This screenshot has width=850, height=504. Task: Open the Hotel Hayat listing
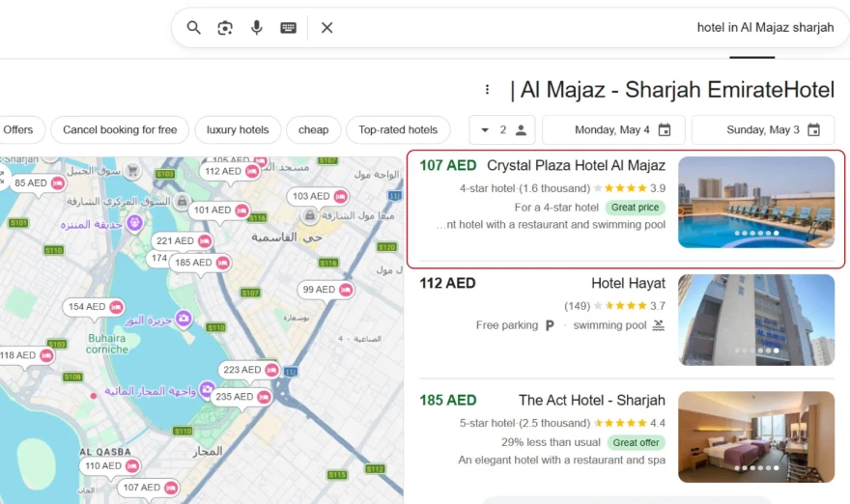pos(628,283)
